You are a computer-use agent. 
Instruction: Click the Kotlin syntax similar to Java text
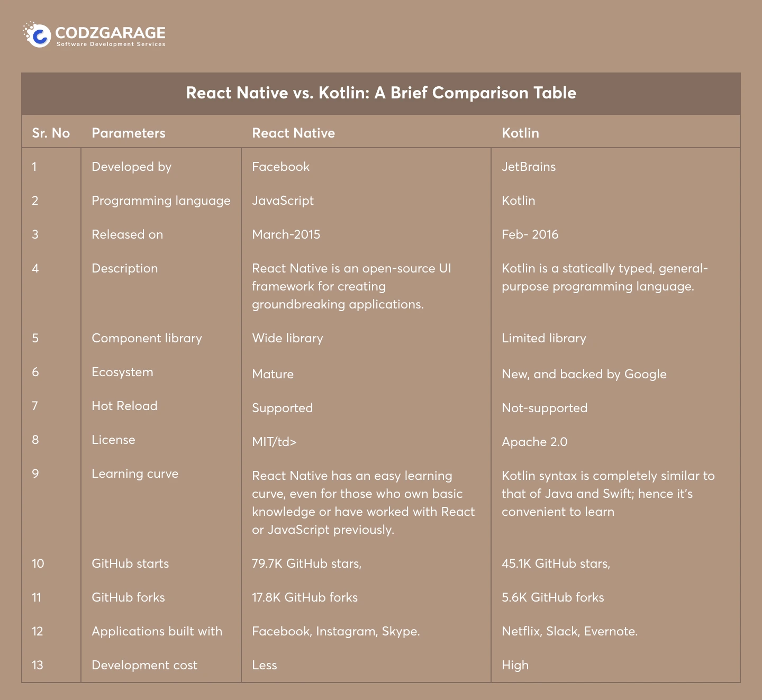[x=608, y=494]
